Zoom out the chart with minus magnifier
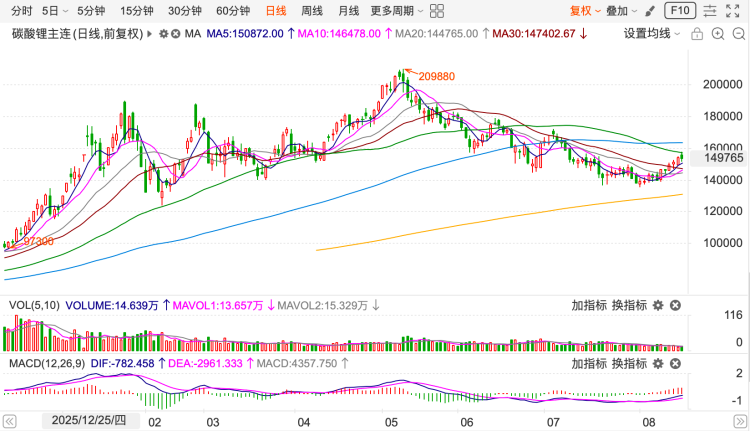750x431 pixels. [x=739, y=33]
